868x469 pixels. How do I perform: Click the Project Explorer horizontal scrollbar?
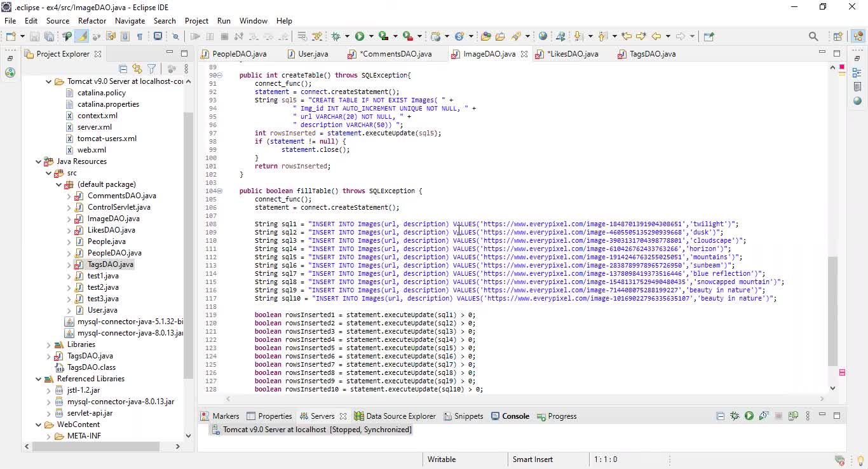pos(95,446)
